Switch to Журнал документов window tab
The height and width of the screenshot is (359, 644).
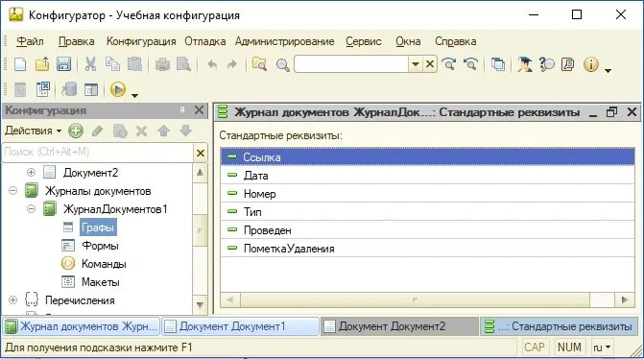(x=81, y=326)
